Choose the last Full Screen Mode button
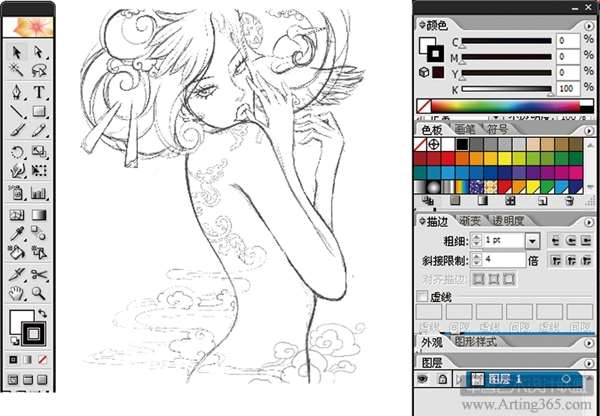The height and width of the screenshot is (416, 600). 42,380
